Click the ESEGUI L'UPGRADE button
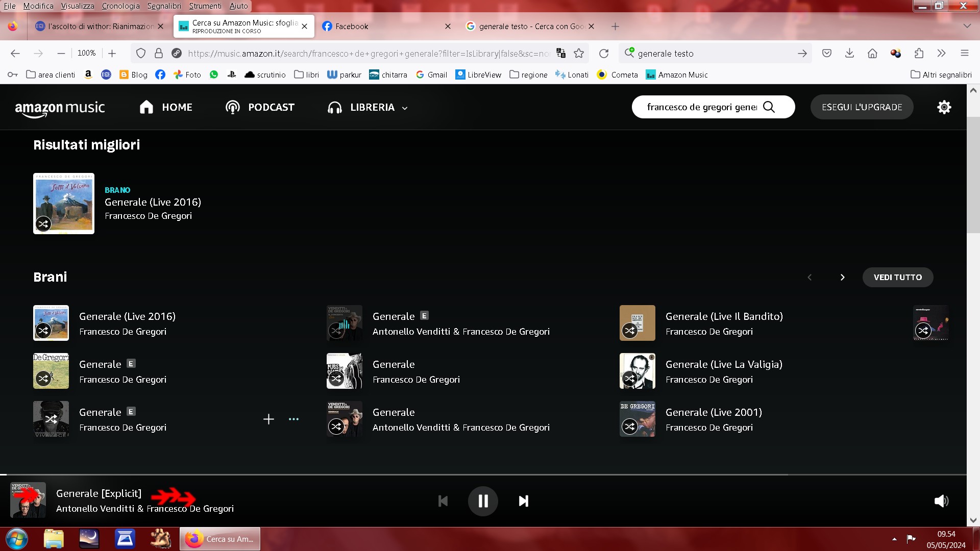 click(x=862, y=107)
